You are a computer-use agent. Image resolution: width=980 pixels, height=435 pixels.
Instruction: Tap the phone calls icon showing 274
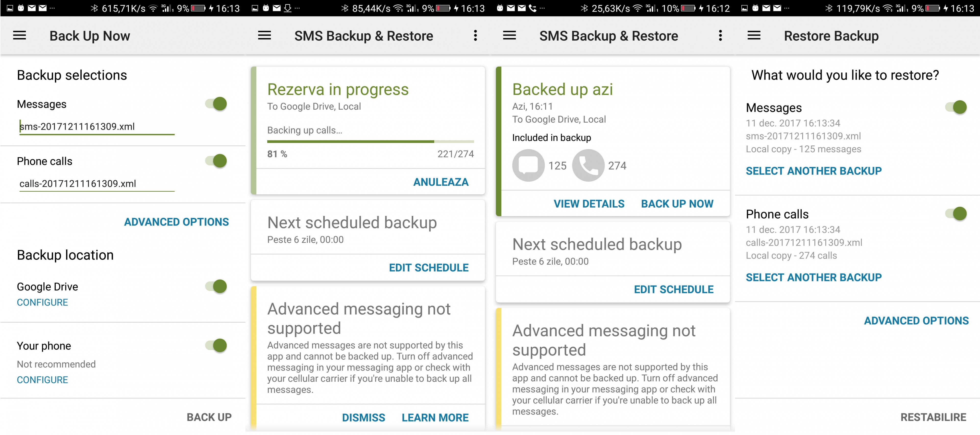(x=588, y=165)
